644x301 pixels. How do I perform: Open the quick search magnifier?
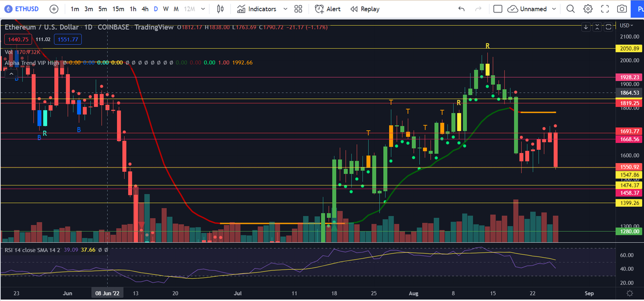pyautogui.click(x=570, y=9)
